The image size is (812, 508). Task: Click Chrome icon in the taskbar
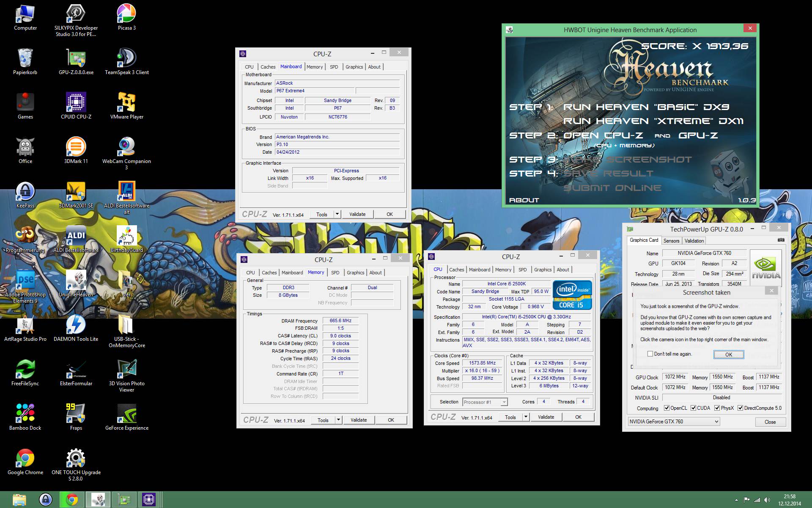71,500
